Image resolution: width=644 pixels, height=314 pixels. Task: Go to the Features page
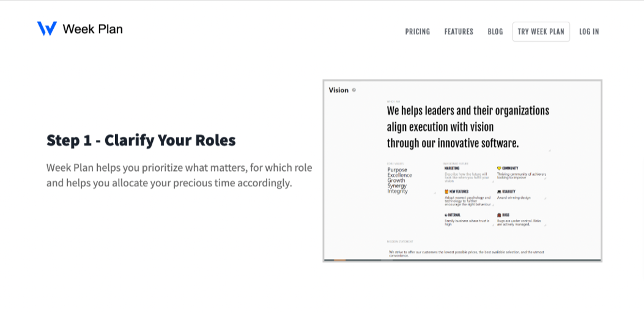459,32
